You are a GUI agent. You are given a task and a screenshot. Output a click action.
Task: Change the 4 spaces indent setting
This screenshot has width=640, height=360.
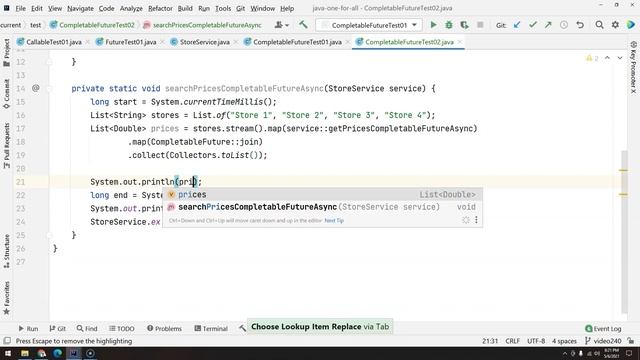click(564, 341)
